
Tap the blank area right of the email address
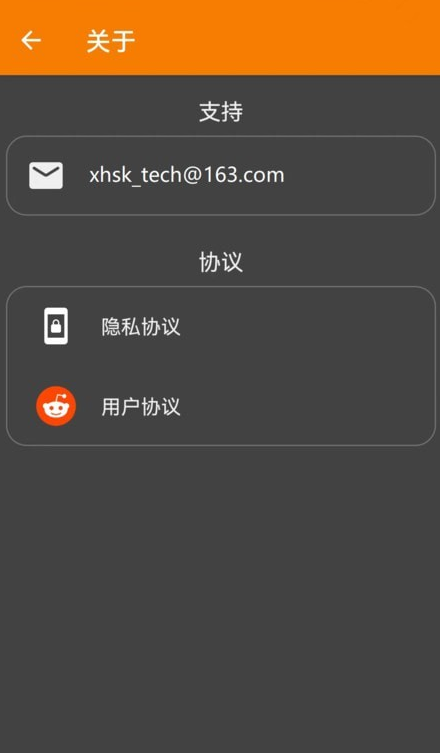click(359, 175)
